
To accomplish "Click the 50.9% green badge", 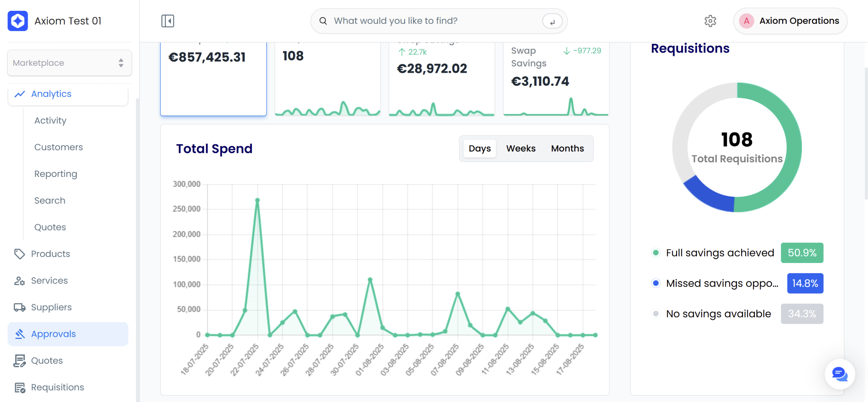I will coord(802,253).
